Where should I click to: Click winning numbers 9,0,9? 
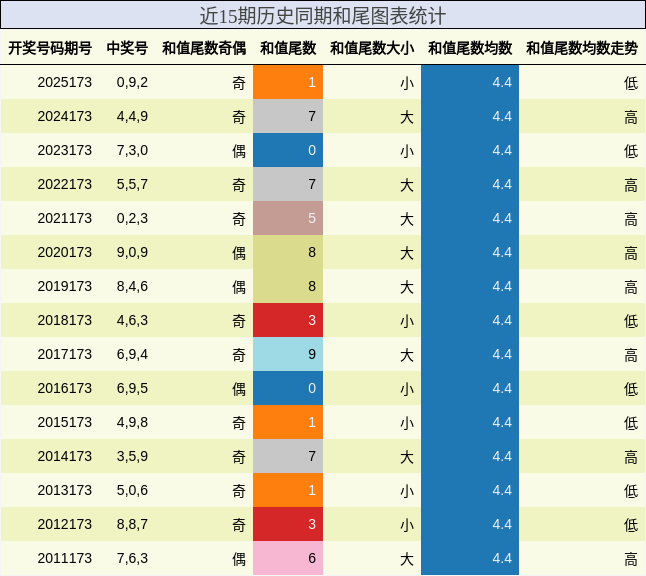point(132,252)
